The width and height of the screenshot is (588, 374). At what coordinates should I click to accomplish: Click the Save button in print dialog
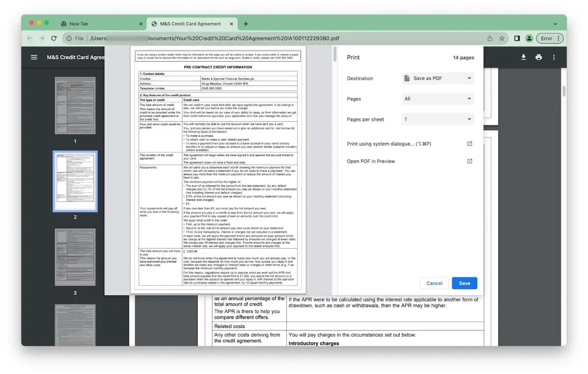coord(464,283)
